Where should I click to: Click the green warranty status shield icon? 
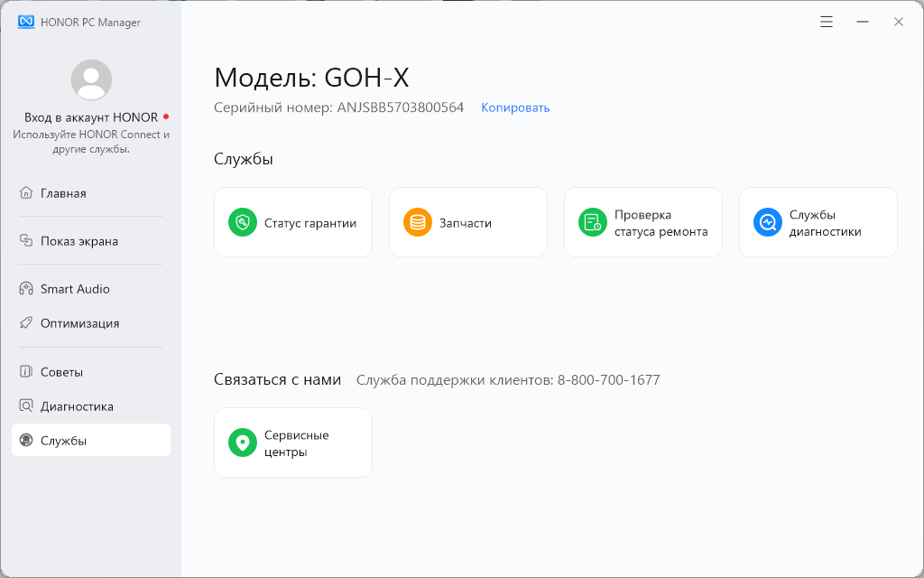tap(243, 222)
